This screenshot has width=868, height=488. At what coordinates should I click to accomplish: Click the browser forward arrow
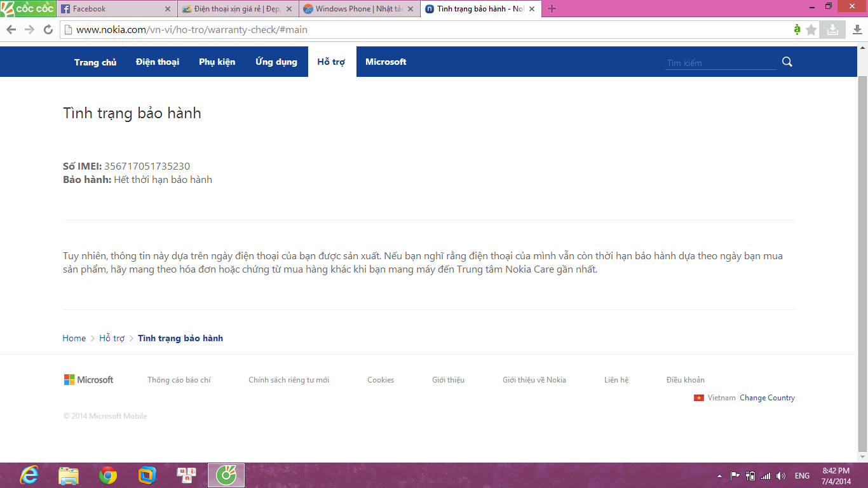pyautogui.click(x=29, y=30)
